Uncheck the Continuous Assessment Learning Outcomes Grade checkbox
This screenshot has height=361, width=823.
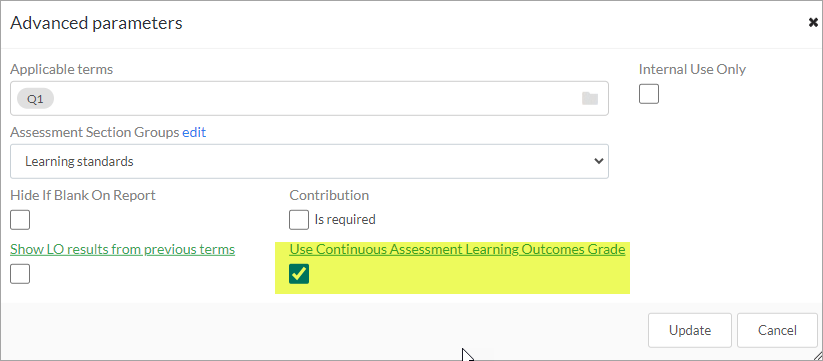(299, 274)
